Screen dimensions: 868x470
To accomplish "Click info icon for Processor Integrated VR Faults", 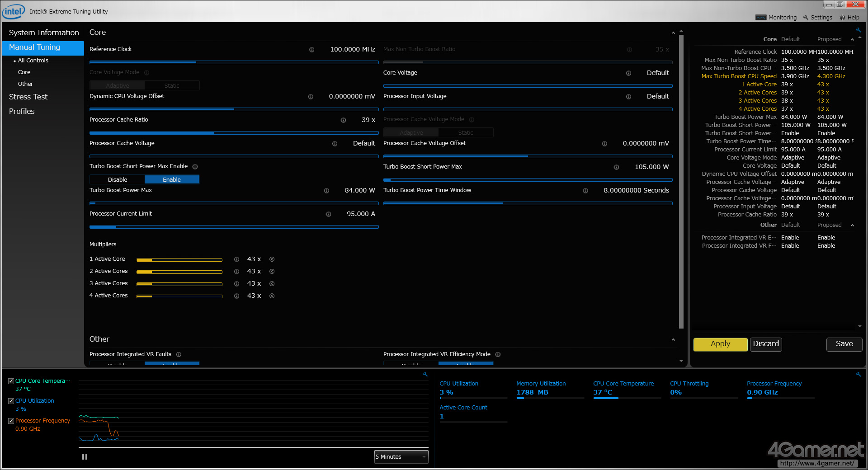I will [179, 355].
